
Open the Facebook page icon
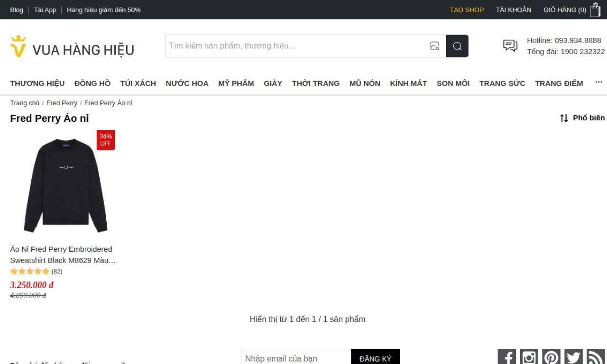tap(507, 357)
